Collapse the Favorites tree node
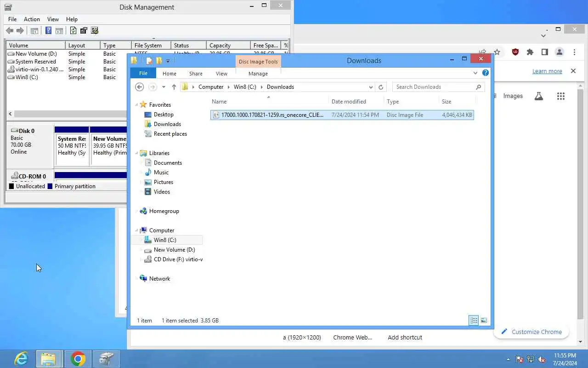 (x=136, y=105)
